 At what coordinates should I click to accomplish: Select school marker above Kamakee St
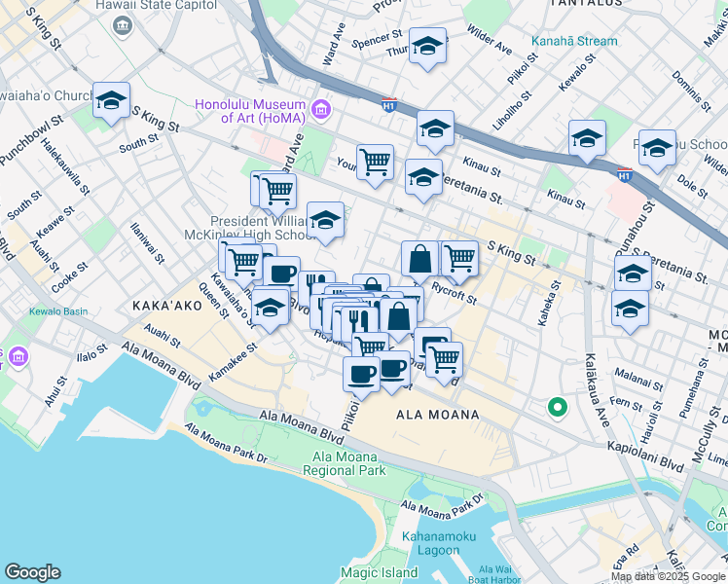pyautogui.click(x=271, y=310)
